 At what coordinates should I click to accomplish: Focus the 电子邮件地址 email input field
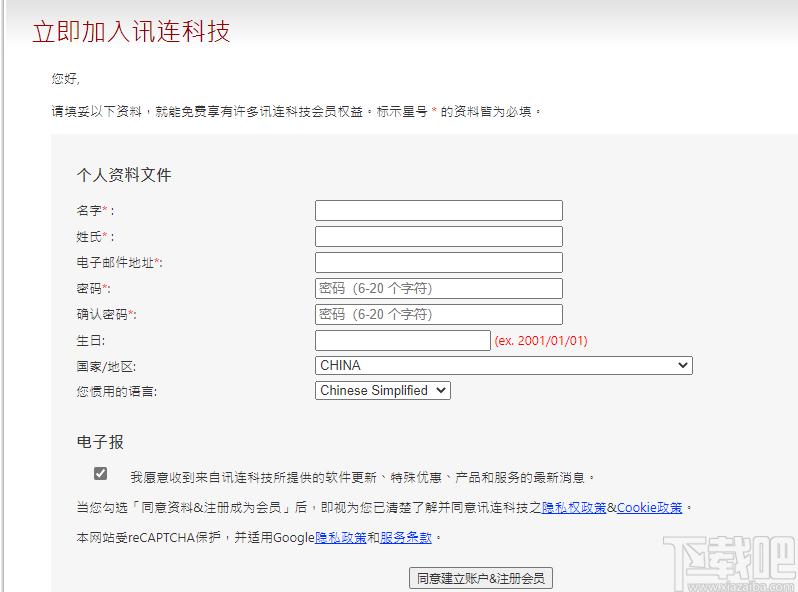click(439, 262)
